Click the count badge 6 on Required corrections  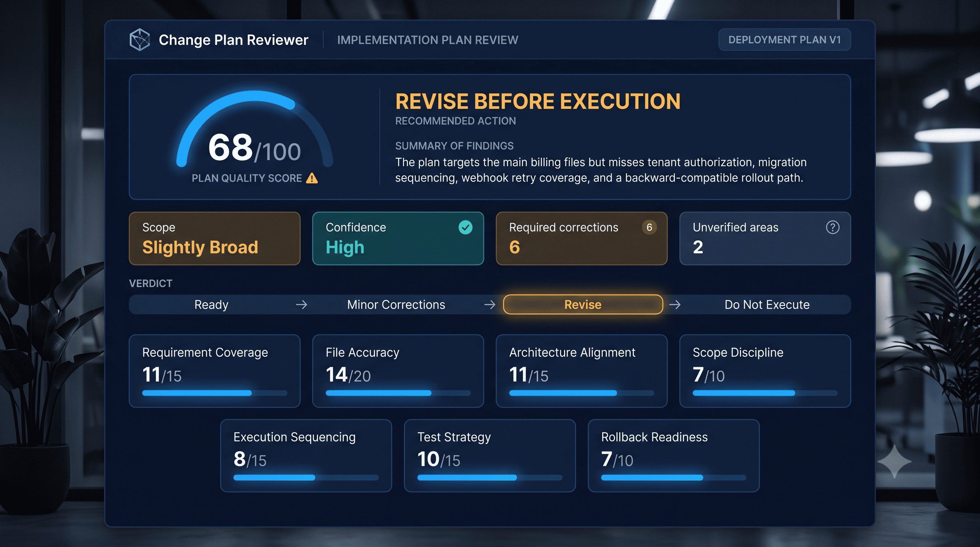(649, 227)
